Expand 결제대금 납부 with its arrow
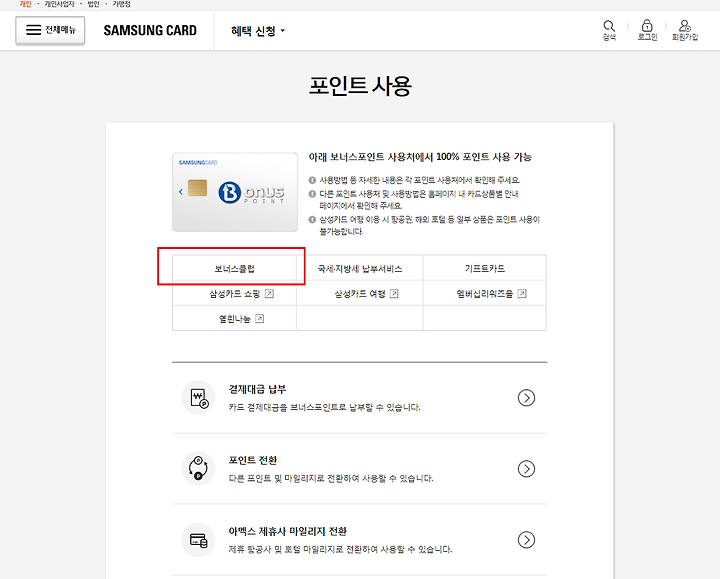Image resolution: width=720 pixels, height=579 pixels. coord(526,398)
